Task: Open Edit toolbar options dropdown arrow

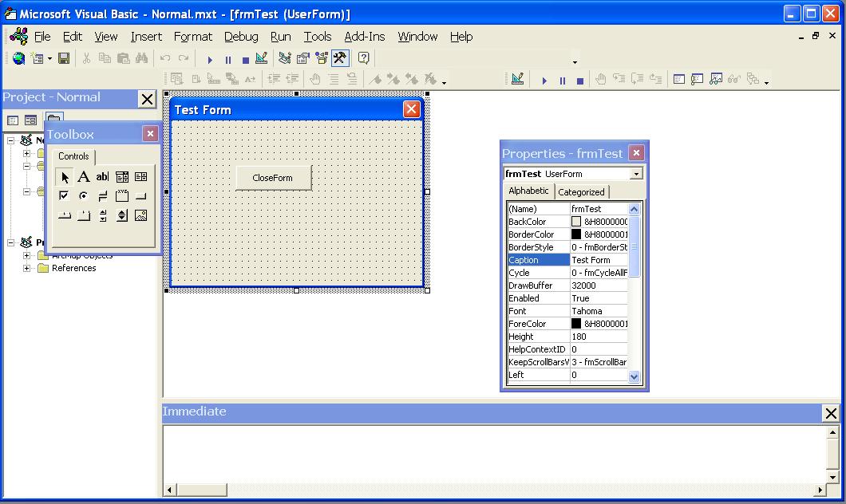Action: 444,82
